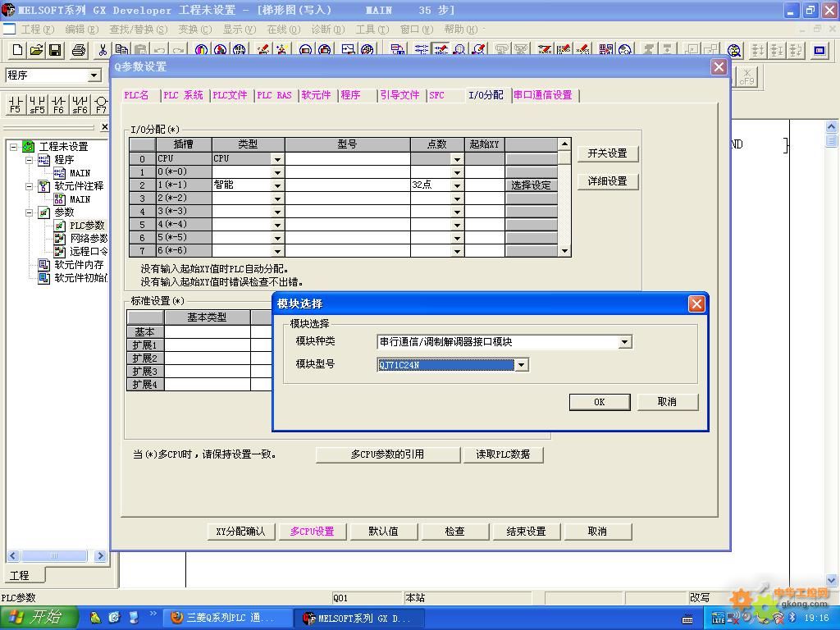Viewport: 840px width, 630px height.
Task: Insert parallel closed contact sF6
Action: pyautogui.click(x=80, y=104)
